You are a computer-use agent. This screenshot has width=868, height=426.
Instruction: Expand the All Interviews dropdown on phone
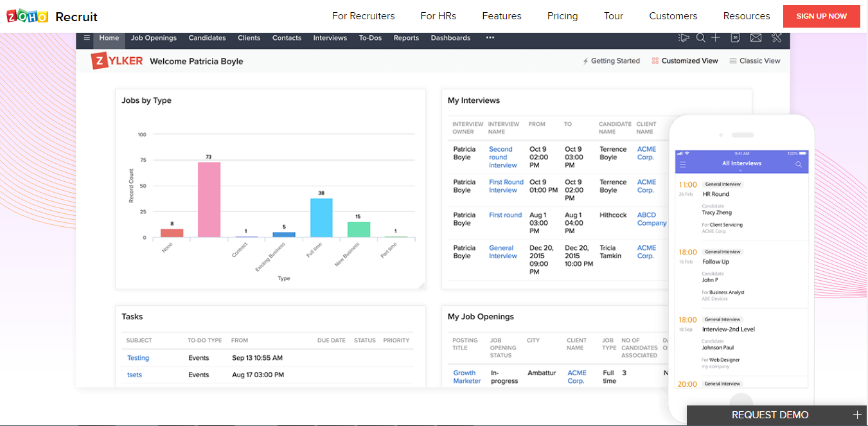(x=741, y=170)
